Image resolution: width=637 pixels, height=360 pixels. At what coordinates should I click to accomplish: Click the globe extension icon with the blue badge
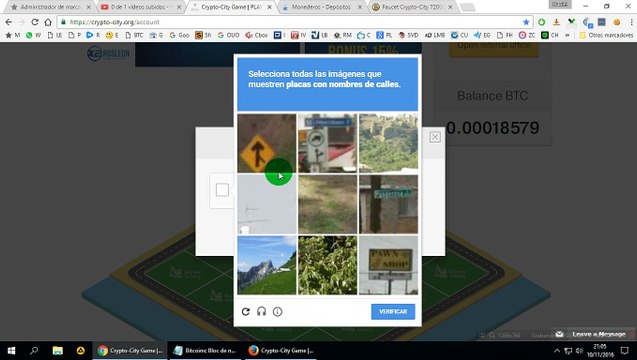click(x=587, y=22)
